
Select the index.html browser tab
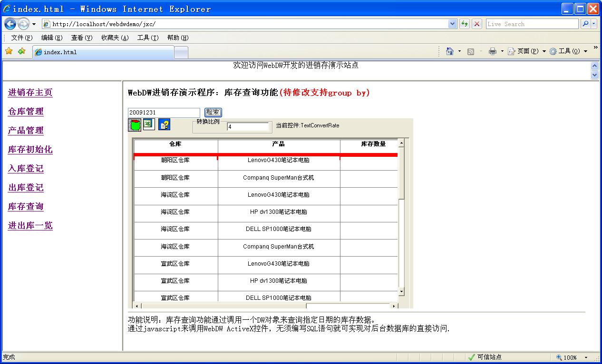point(103,52)
